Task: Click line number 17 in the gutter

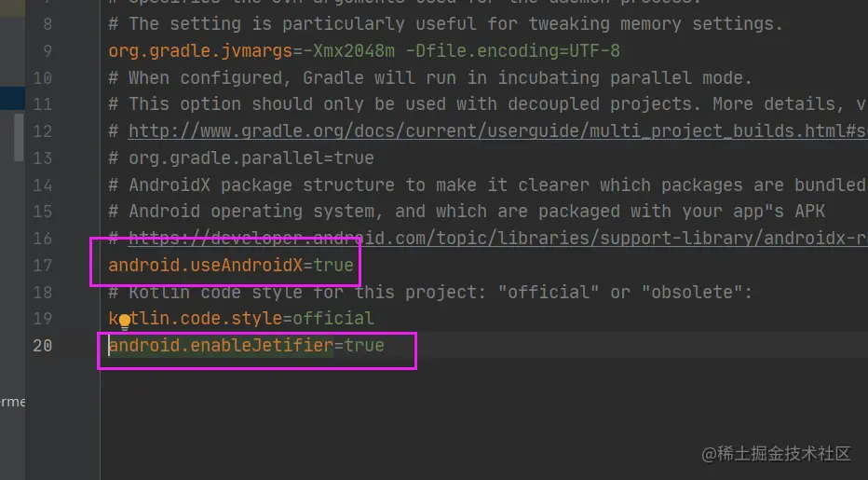Action: 42,266
